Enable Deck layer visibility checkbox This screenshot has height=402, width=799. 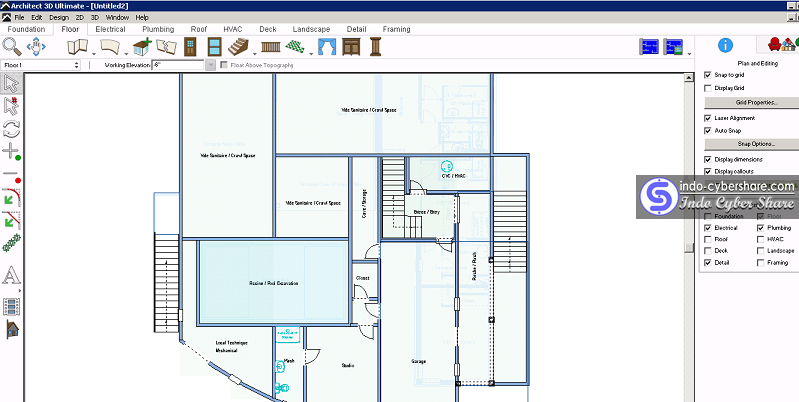(707, 251)
